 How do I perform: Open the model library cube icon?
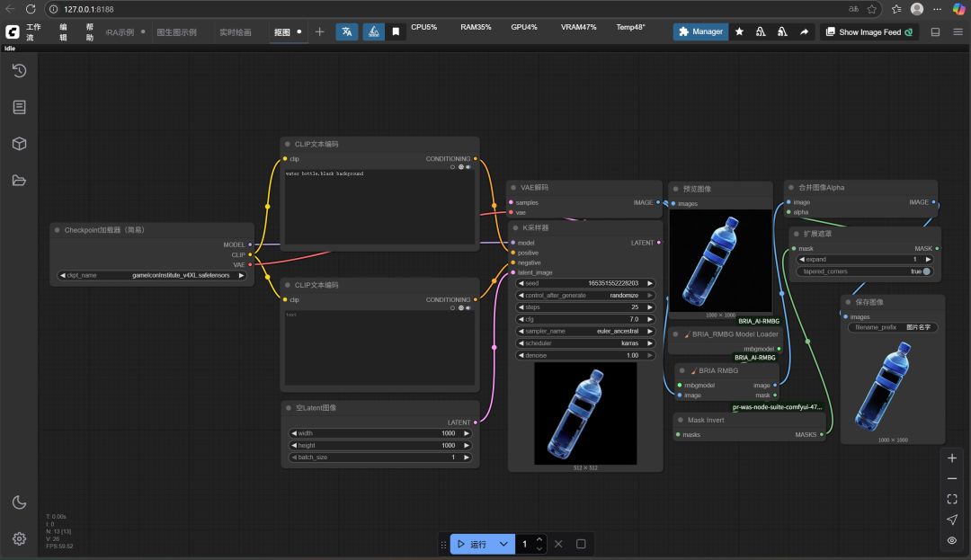pyautogui.click(x=19, y=144)
